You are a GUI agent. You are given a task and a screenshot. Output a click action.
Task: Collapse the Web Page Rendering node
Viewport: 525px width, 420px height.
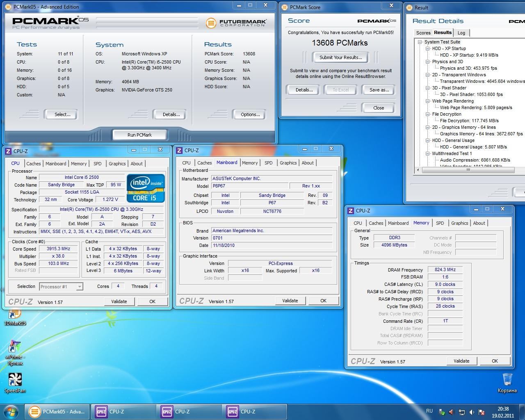click(x=428, y=101)
